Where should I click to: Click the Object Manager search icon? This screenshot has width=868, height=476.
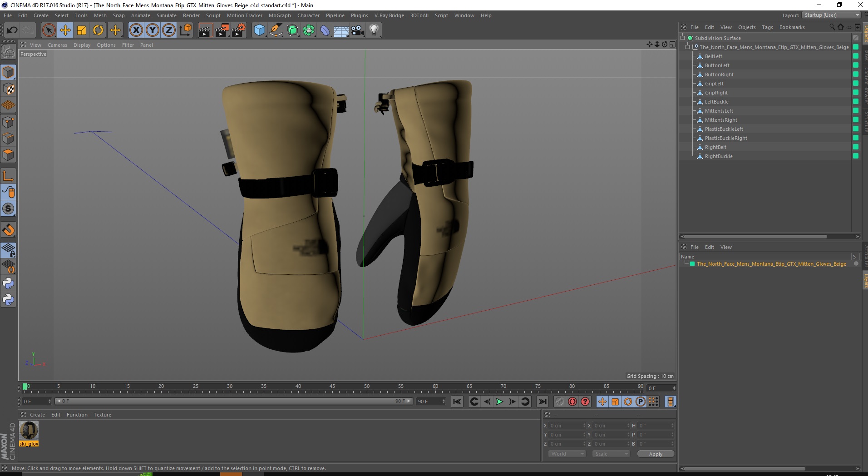tap(832, 27)
